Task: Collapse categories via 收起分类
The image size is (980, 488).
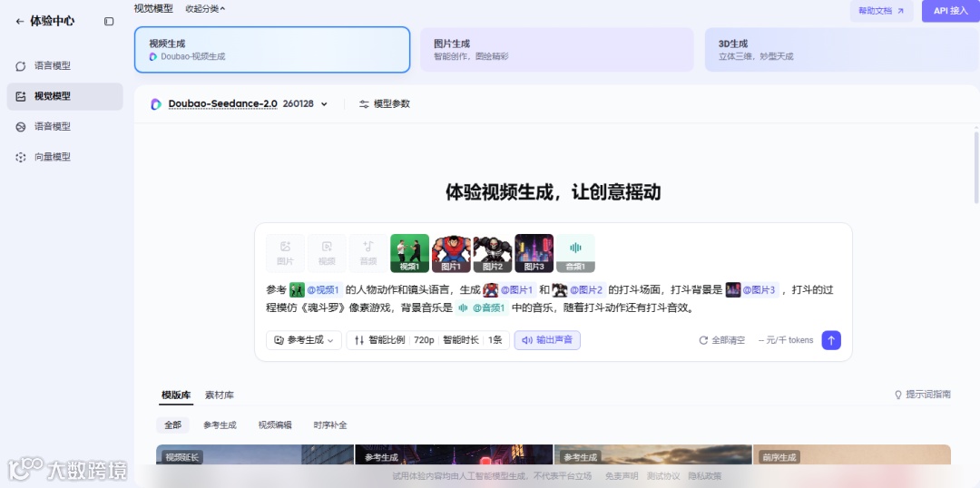Action: (x=205, y=9)
